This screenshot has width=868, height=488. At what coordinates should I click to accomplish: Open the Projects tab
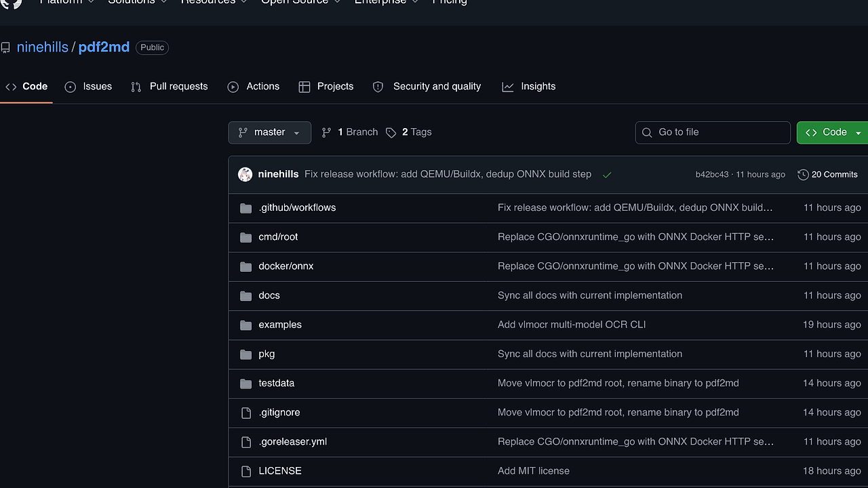(326, 87)
